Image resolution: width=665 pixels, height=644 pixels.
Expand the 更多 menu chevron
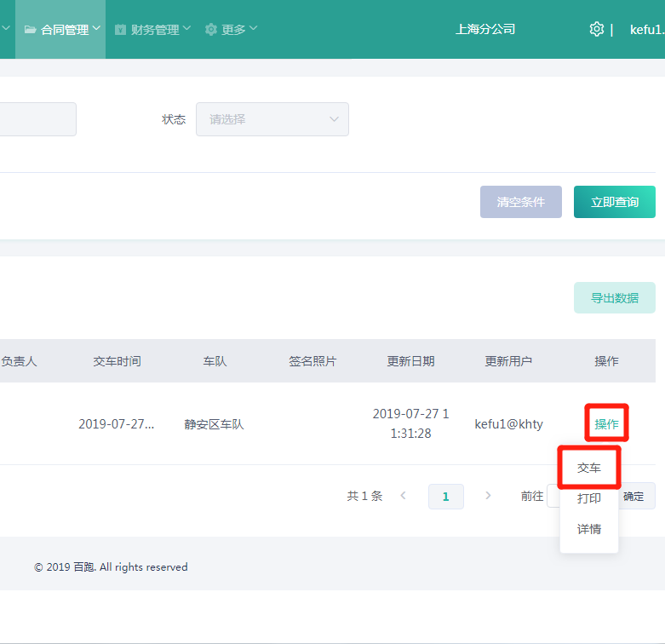pyautogui.click(x=253, y=29)
